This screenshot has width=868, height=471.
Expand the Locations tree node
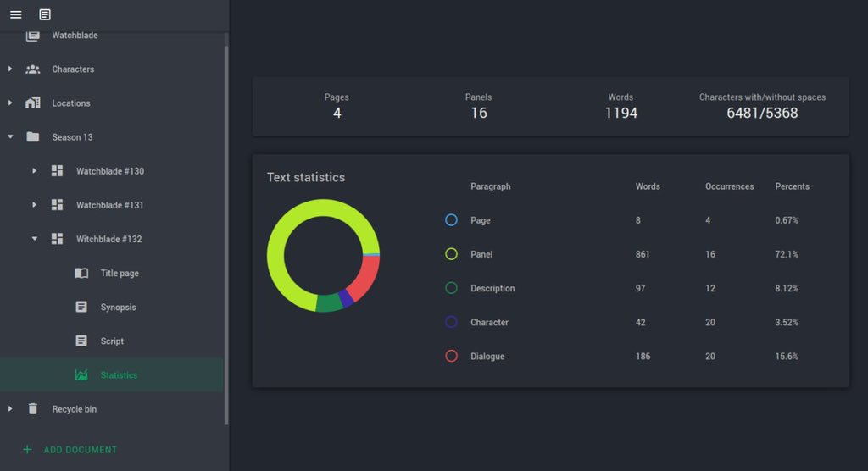(10, 103)
